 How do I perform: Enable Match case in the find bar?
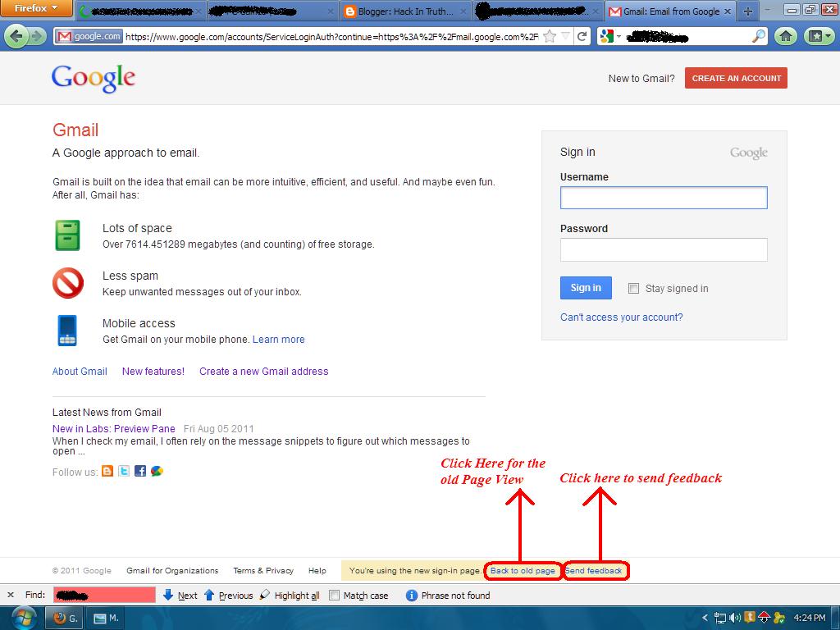[x=335, y=596]
